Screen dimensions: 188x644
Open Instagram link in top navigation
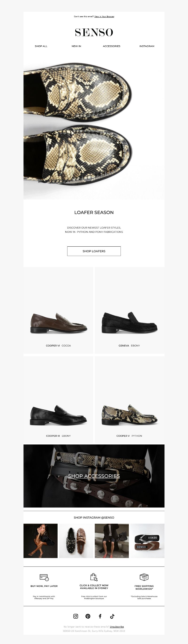point(147,46)
